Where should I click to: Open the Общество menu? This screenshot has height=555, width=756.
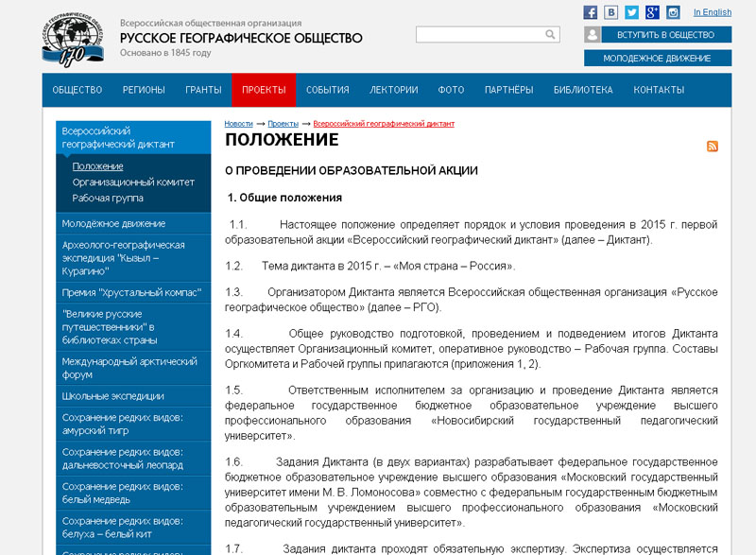tap(77, 90)
